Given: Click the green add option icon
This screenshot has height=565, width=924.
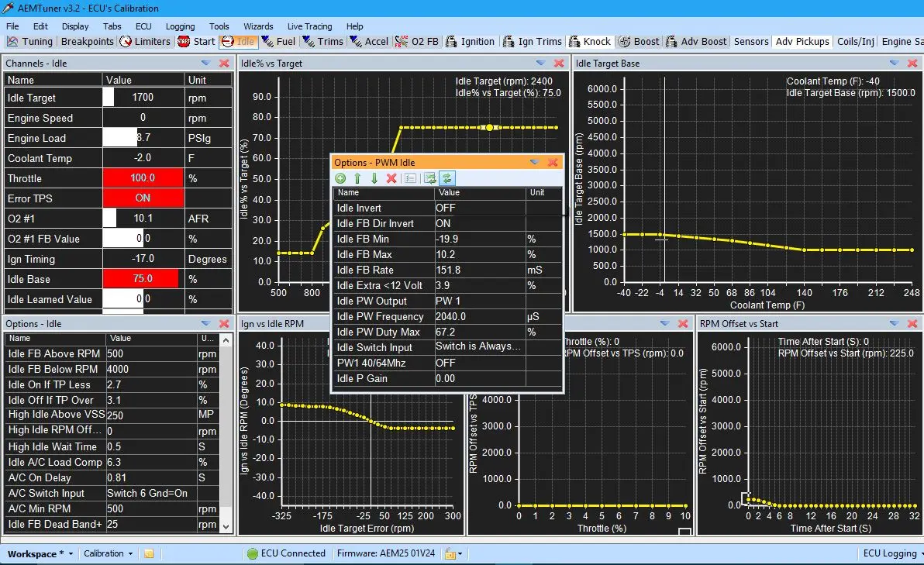Looking at the screenshot, I should [x=340, y=178].
